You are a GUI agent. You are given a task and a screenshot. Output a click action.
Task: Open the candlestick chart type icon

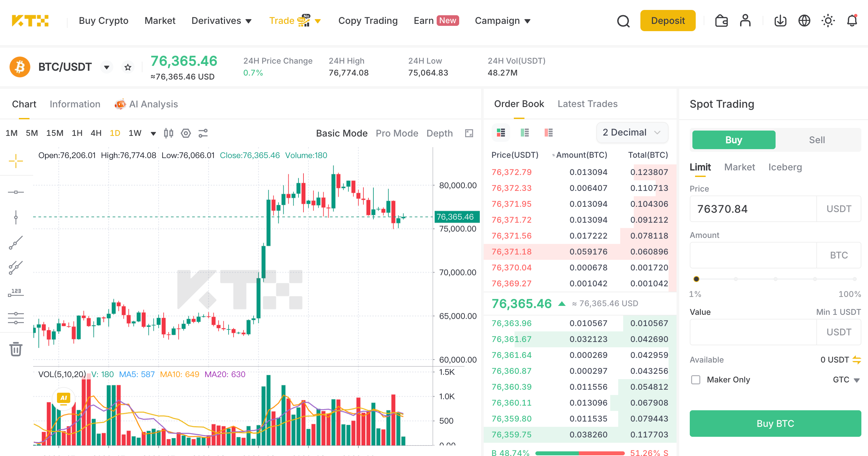169,133
